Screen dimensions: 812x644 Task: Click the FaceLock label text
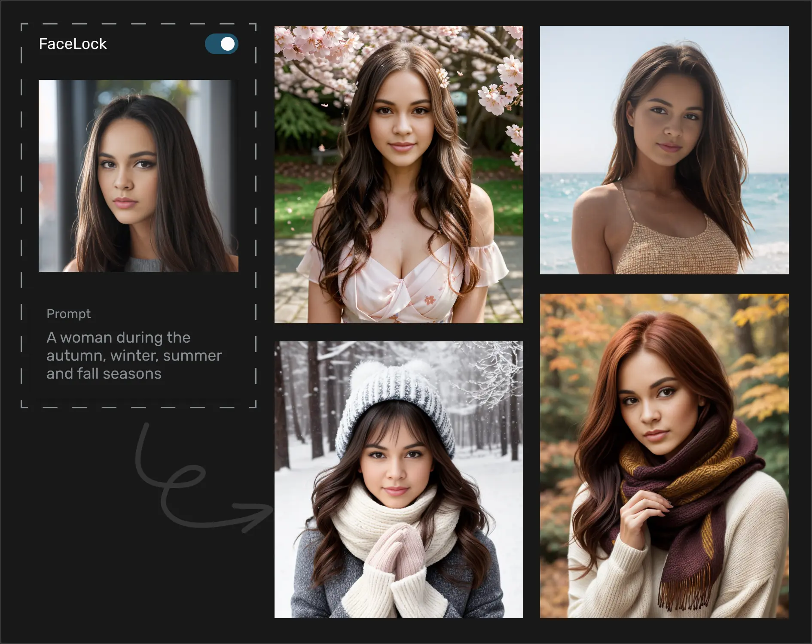point(73,44)
